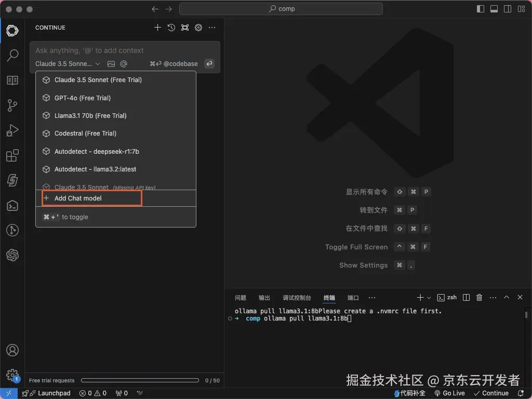Image resolution: width=532 pixels, height=399 pixels.
Task: Open the book-shaped Explorer icon
Action: tap(12, 81)
